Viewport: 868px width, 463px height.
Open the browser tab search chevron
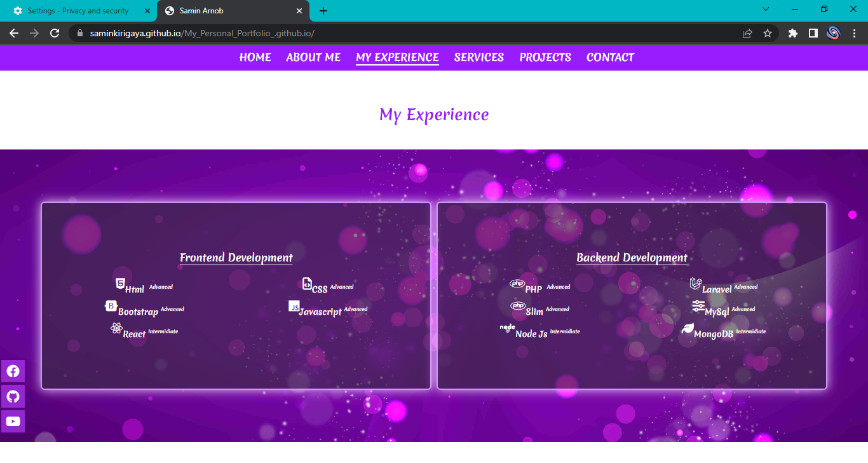766,10
